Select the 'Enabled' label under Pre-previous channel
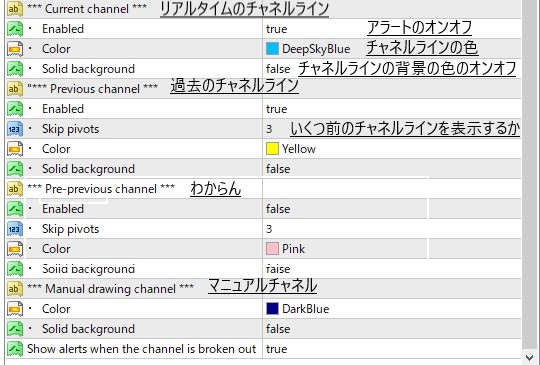The image size is (540, 365). click(x=63, y=209)
